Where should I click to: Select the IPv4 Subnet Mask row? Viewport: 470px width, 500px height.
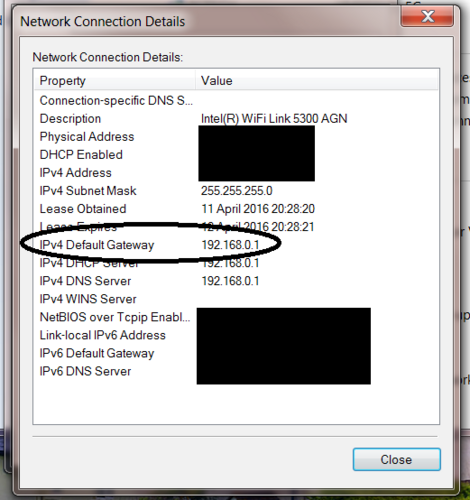(236, 191)
